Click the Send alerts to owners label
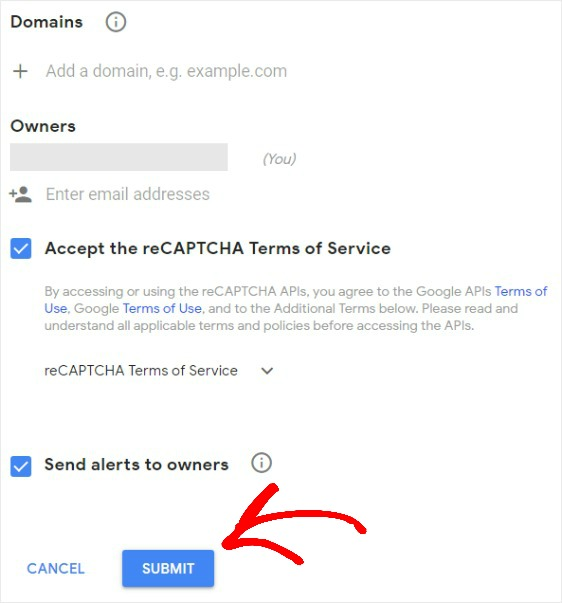562x603 pixels. pyautogui.click(x=137, y=465)
